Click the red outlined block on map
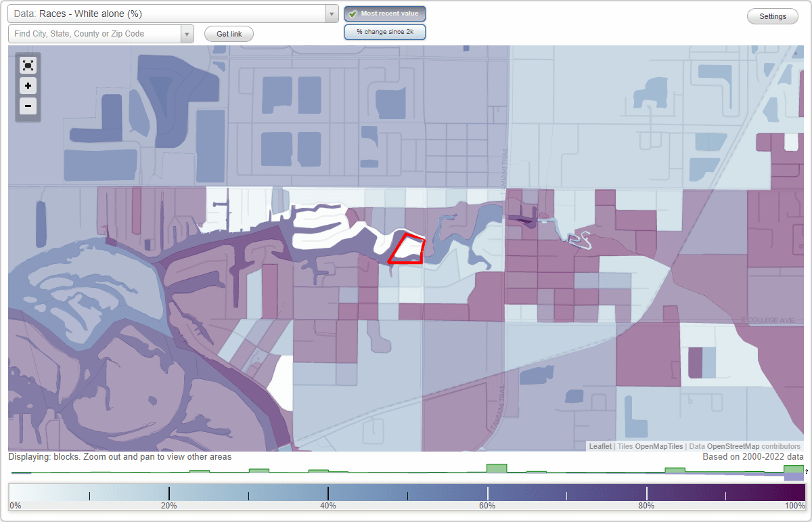The image size is (812, 522). [x=407, y=249]
